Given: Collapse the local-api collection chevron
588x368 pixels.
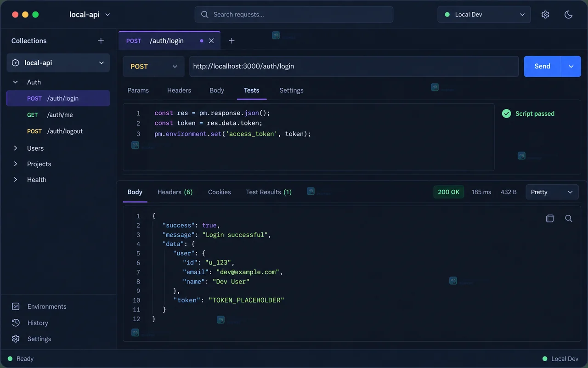Looking at the screenshot, I should click(102, 63).
